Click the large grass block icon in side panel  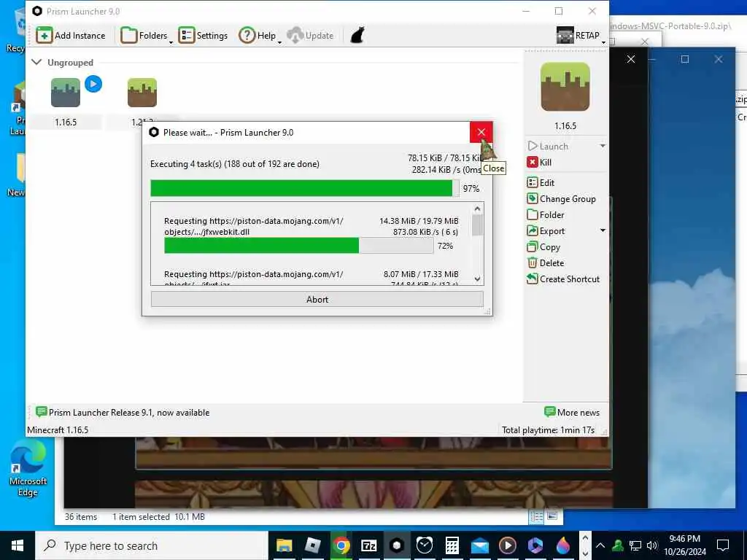(565, 87)
